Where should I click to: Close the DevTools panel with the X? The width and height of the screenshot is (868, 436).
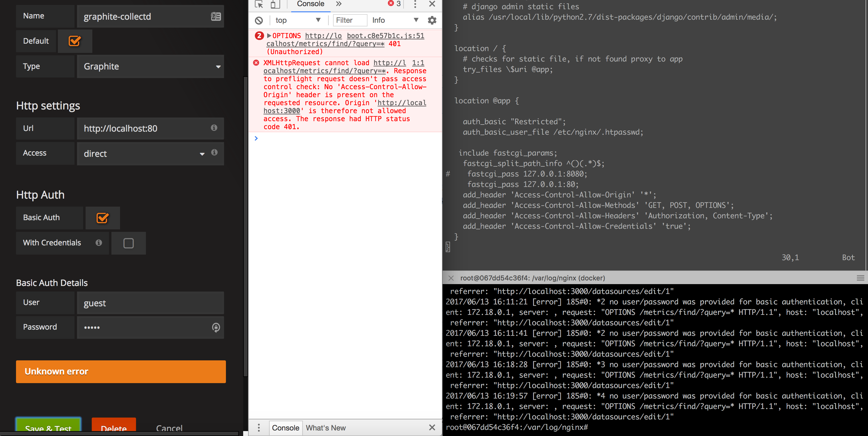(x=432, y=4)
